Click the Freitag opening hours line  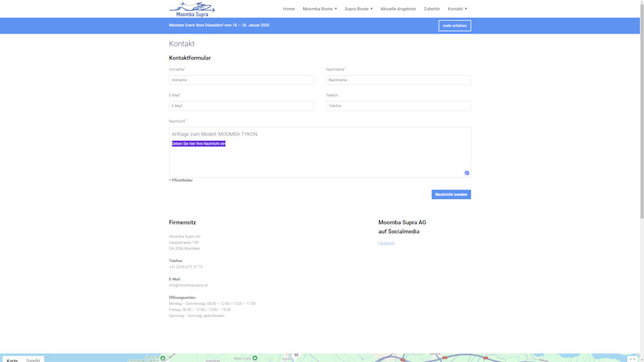[200, 310]
